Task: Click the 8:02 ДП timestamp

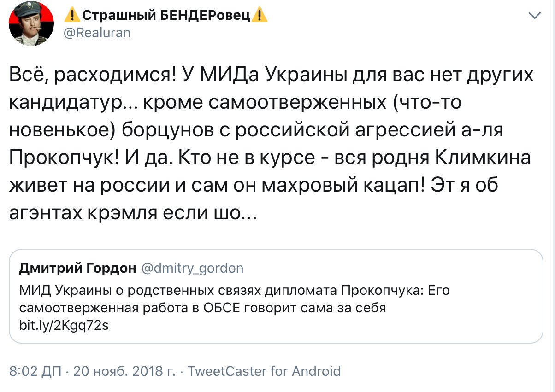Action: point(35,371)
